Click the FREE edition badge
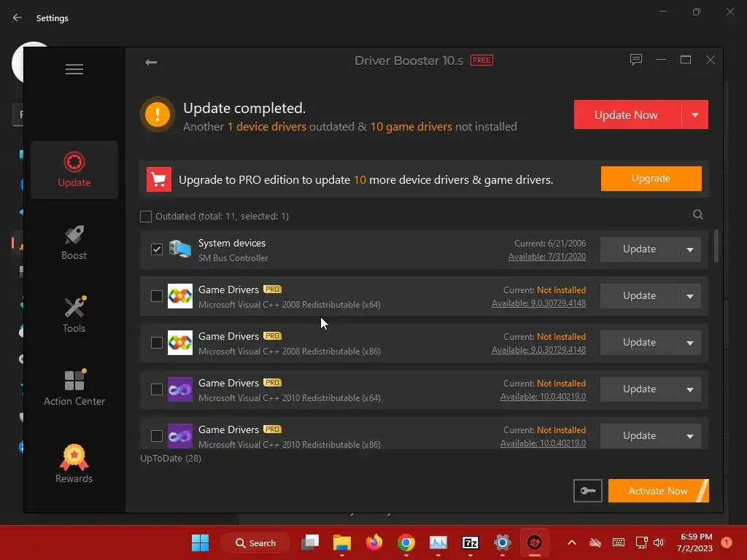747x560 pixels. 481,60
